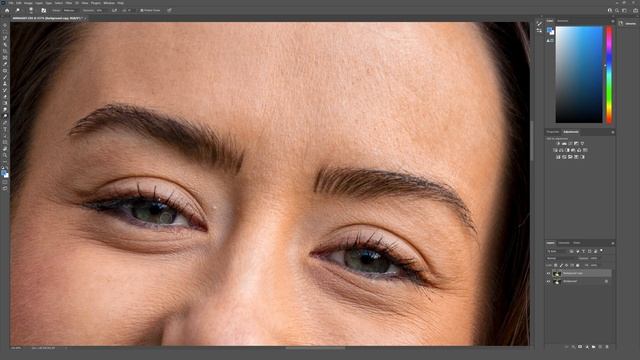Select the Crop tool
This screenshot has width=640, height=360.
5,51
